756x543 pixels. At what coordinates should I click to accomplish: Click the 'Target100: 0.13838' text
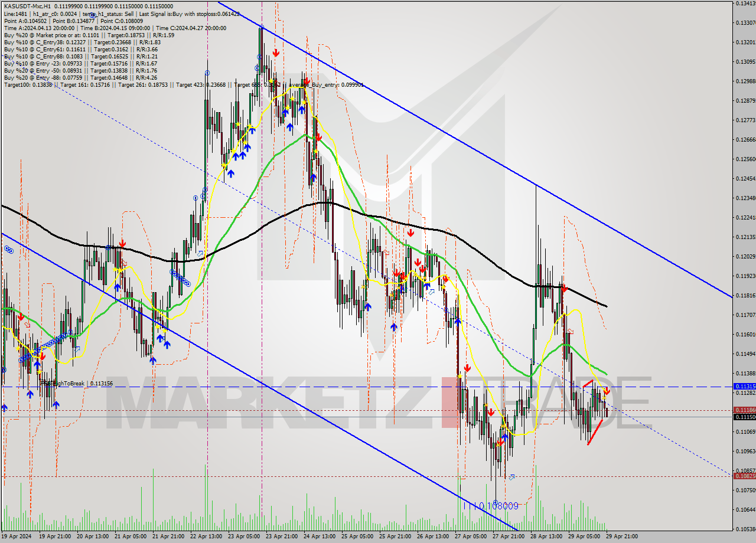point(28,85)
